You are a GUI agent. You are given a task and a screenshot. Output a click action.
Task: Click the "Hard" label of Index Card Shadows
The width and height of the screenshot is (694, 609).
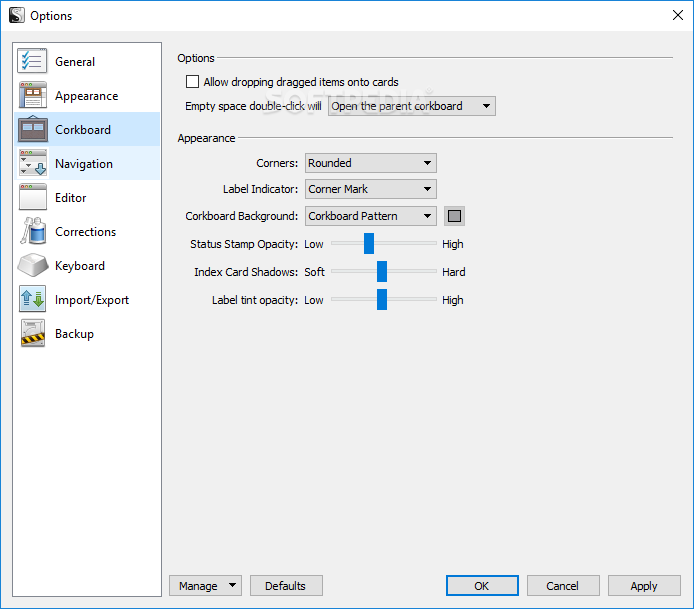(454, 272)
